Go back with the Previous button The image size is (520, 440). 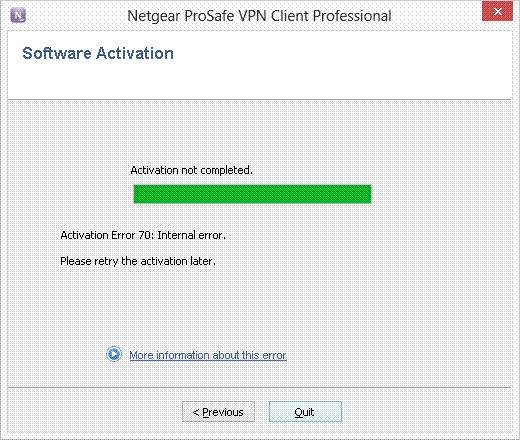(218, 412)
